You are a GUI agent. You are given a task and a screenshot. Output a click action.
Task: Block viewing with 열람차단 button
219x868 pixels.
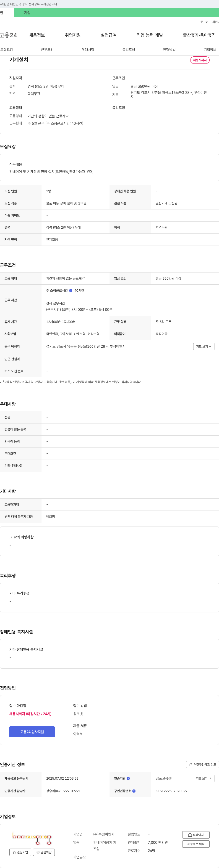[x=44, y=852]
